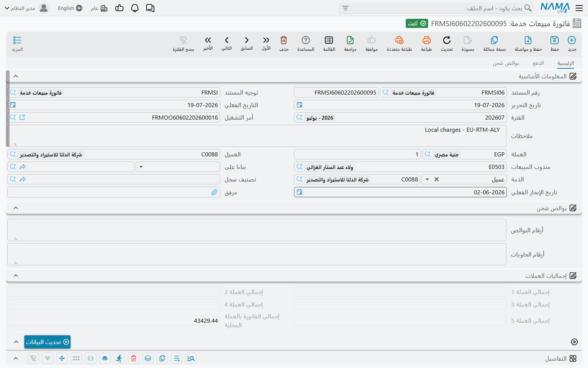Click the حفظ (Save) icon
The width and height of the screenshot is (588, 368).
point(554,40)
